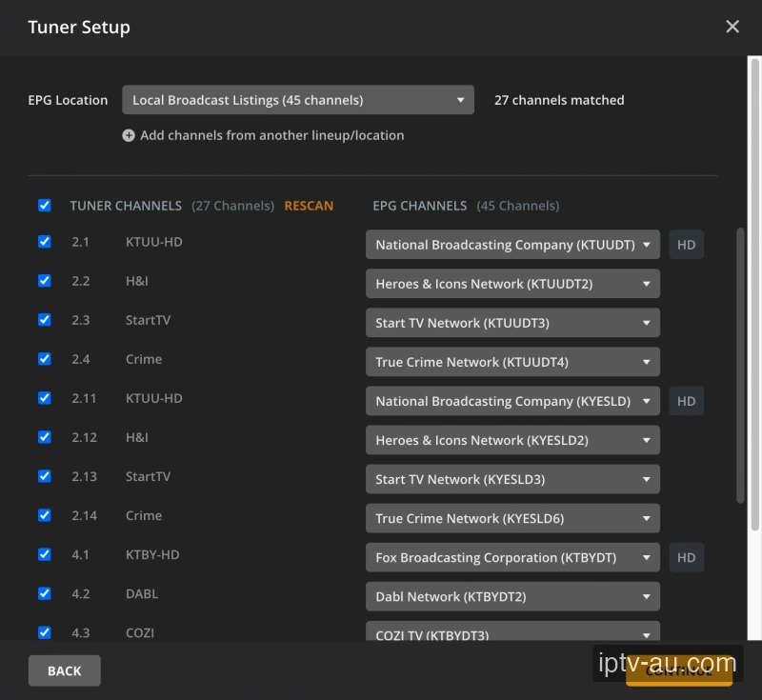Open the True Crime Network (KYESLD6) dropdown
This screenshot has height=700, width=762.
pyautogui.click(x=512, y=518)
